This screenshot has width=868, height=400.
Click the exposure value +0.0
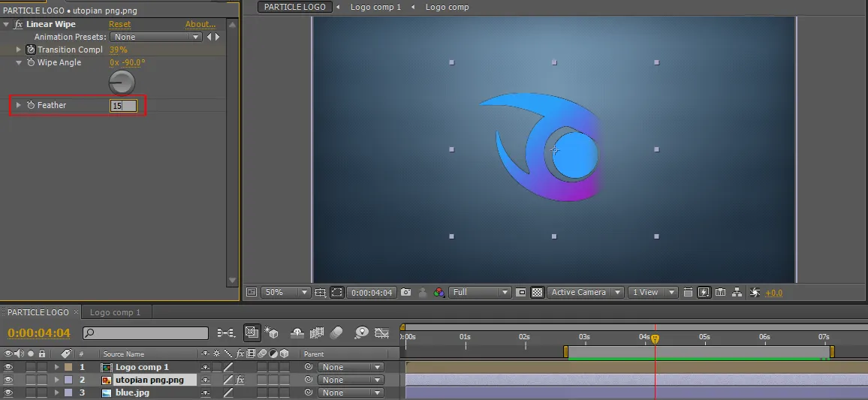coord(773,293)
